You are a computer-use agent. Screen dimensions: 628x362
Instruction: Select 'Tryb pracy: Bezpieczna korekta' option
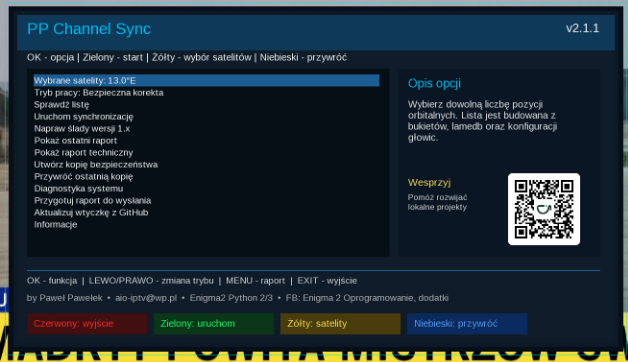click(99, 93)
